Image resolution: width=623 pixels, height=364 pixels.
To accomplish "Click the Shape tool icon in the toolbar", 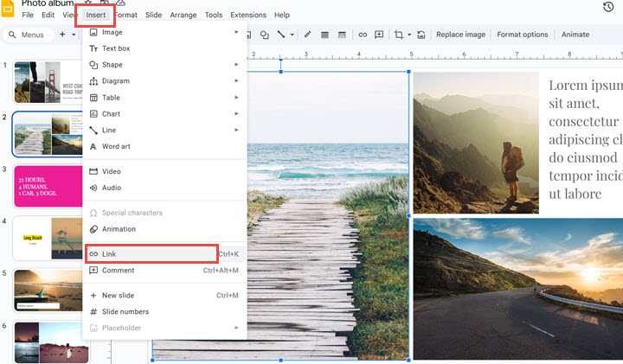I will tap(265, 35).
